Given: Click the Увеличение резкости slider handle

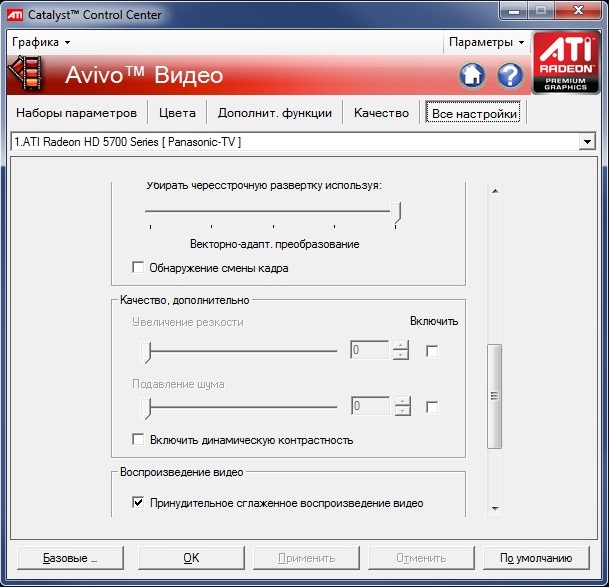Looking at the screenshot, I should click(146, 352).
